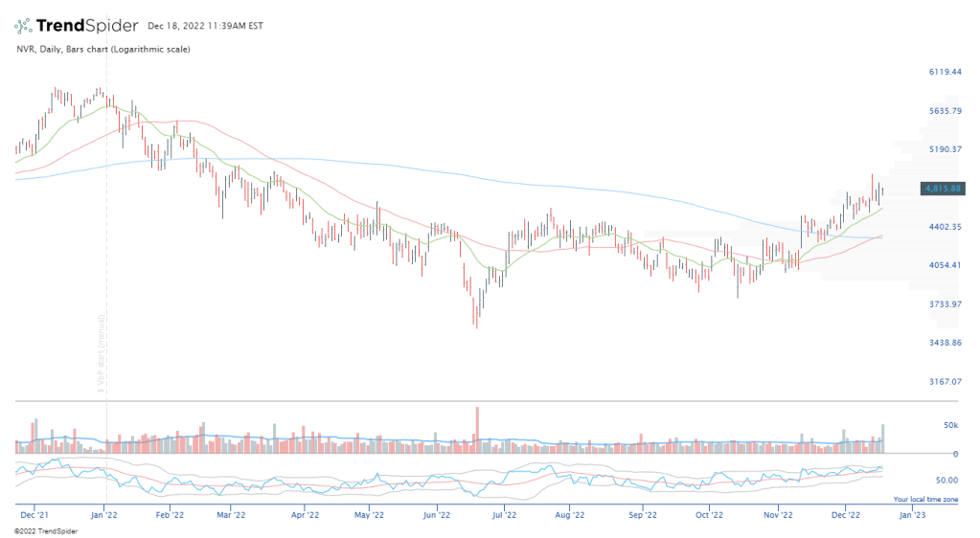Click the 3167.07 price axis label
Viewport: 980px width, 538px height.
tap(945, 381)
